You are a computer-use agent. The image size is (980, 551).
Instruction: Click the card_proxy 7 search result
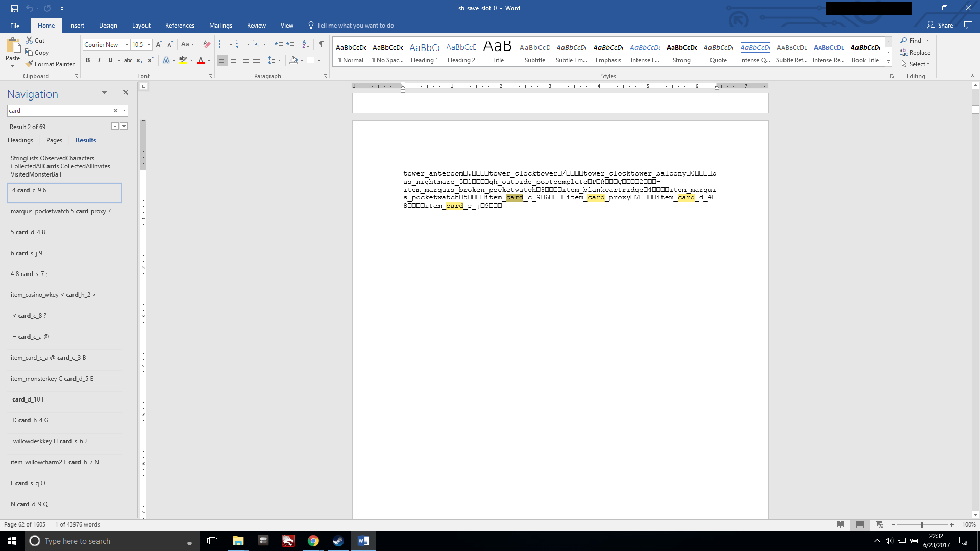pos(61,211)
